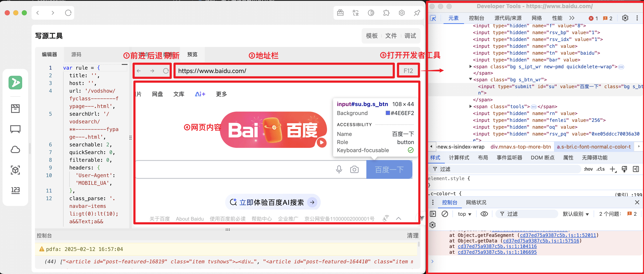
Task: Activate the DevTools element picker icon
Action: (433, 18)
